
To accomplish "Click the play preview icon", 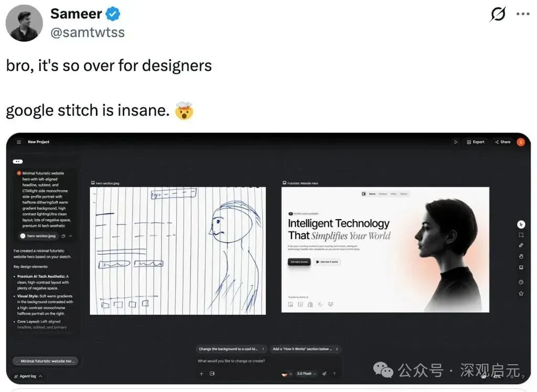I will point(456,142).
